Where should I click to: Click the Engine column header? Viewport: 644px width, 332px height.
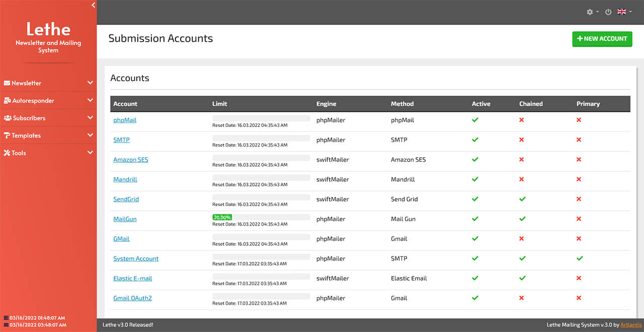pos(326,104)
